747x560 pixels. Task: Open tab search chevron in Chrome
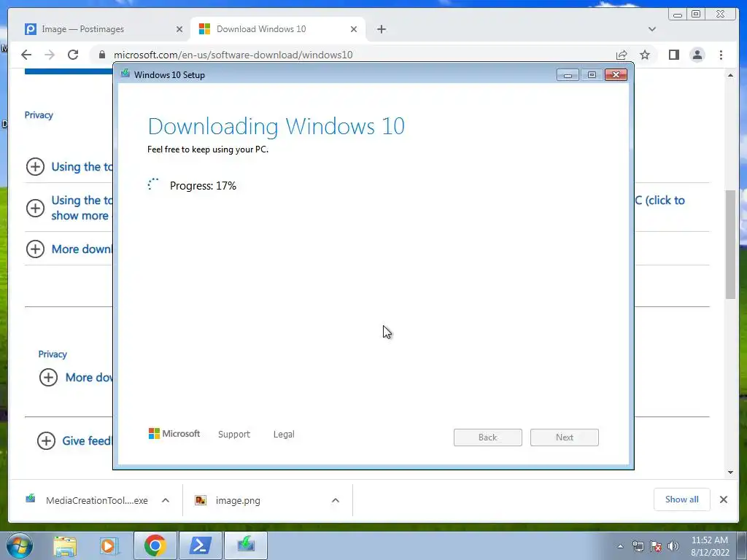[x=652, y=29]
